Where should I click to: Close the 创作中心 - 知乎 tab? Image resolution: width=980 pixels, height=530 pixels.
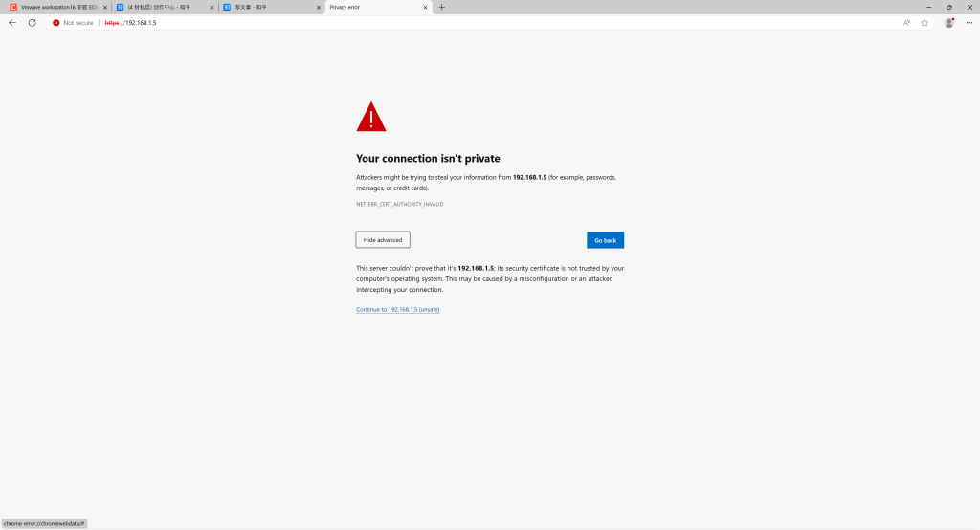212,7
